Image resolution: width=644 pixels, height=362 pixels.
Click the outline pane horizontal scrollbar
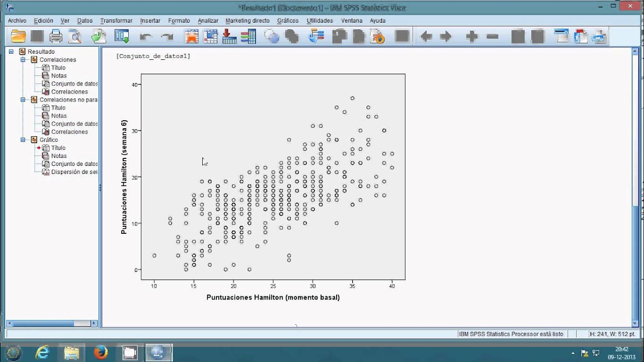pyautogui.click(x=52, y=323)
